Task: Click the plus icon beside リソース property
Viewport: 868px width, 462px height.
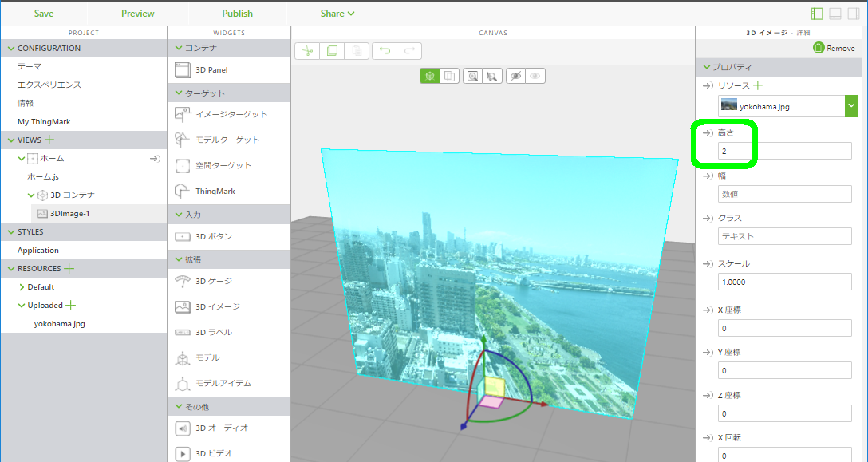Action: click(x=758, y=85)
